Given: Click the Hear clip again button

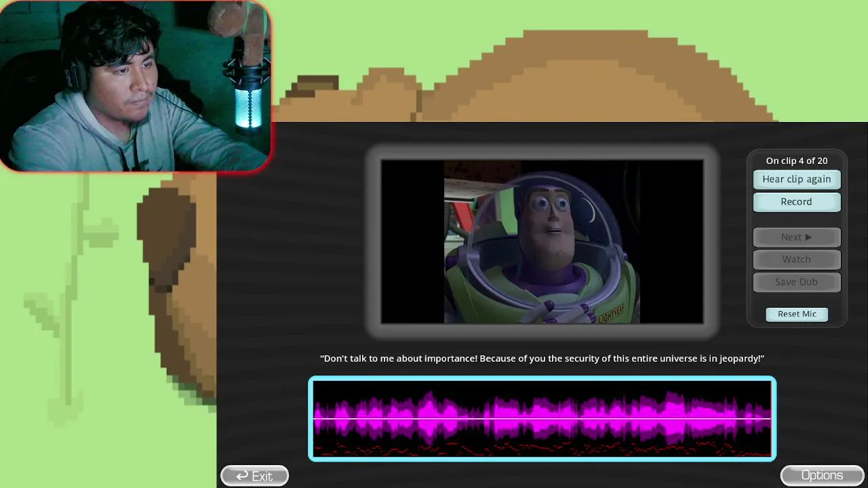Looking at the screenshot, I should [797, 179].
